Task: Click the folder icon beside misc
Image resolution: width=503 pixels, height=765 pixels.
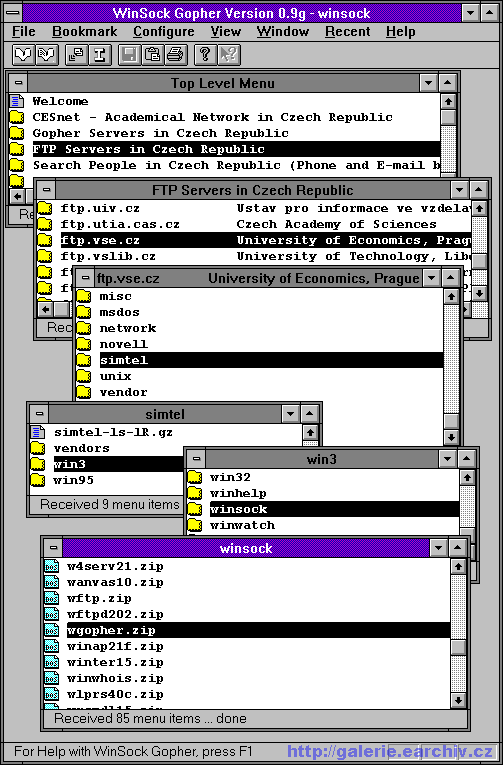Action: pos(84,297)
